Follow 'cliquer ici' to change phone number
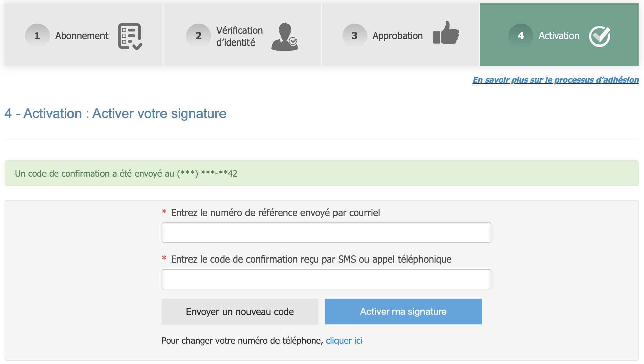Image resolution: width=644 pixels, height=364 pixels. click(x=344, y=341)
